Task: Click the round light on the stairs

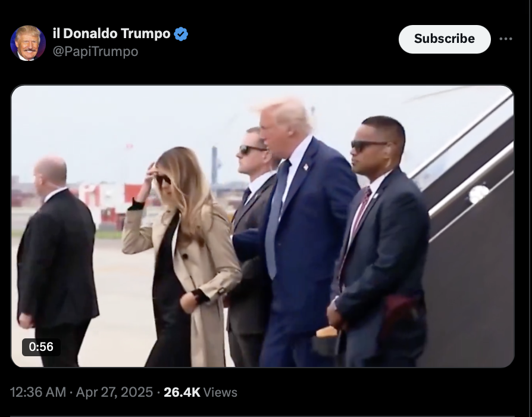Action: pyautogui.click(x=478, y=194)
